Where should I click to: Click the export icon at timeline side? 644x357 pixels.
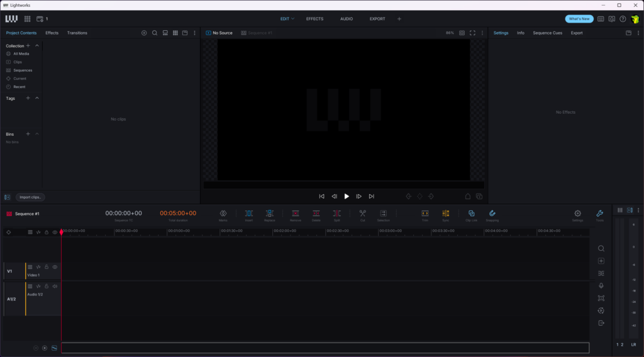[601, 323]
